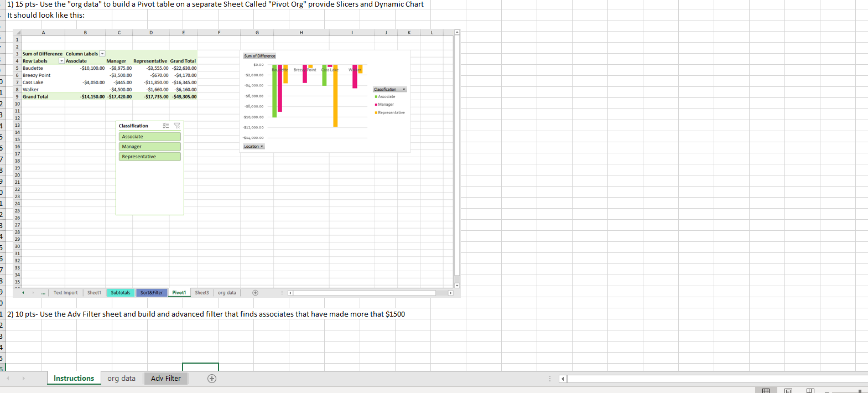Click orange Representative legend swatch in chart

point(376,113)
